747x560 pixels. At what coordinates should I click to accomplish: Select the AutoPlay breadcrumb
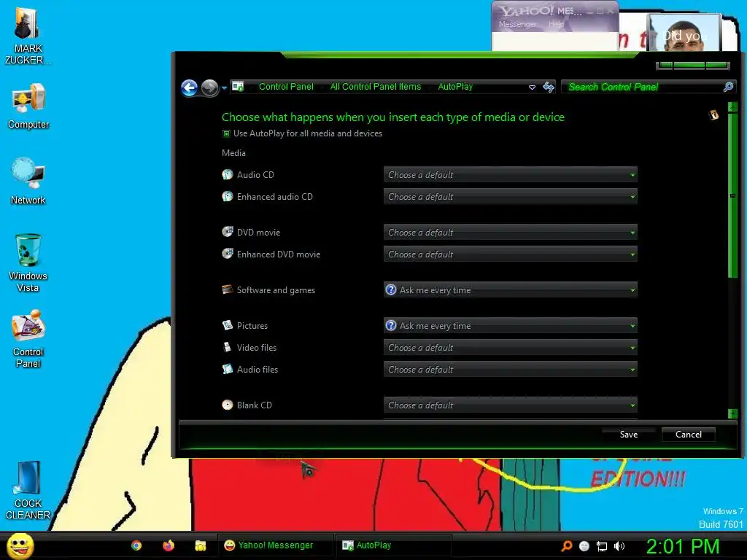[455, 87]
